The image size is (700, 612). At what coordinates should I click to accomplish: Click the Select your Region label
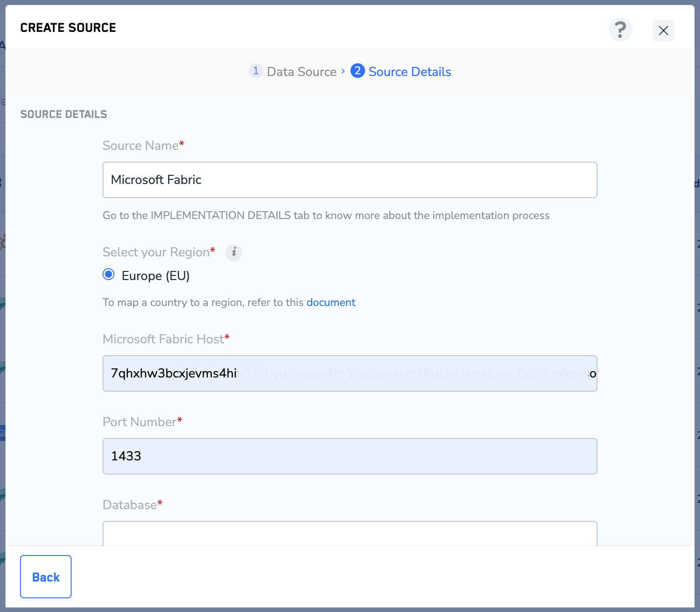click(x=159, y=252)
